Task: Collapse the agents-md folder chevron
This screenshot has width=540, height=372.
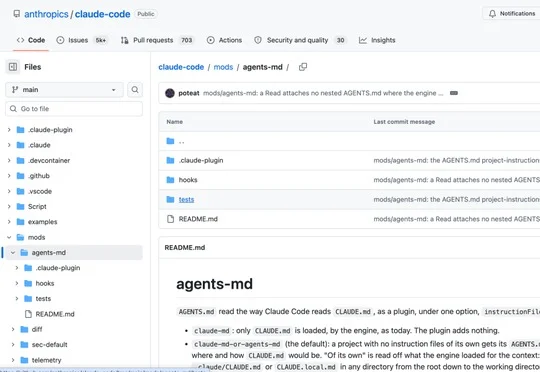Action: click(x=13, y=252)
